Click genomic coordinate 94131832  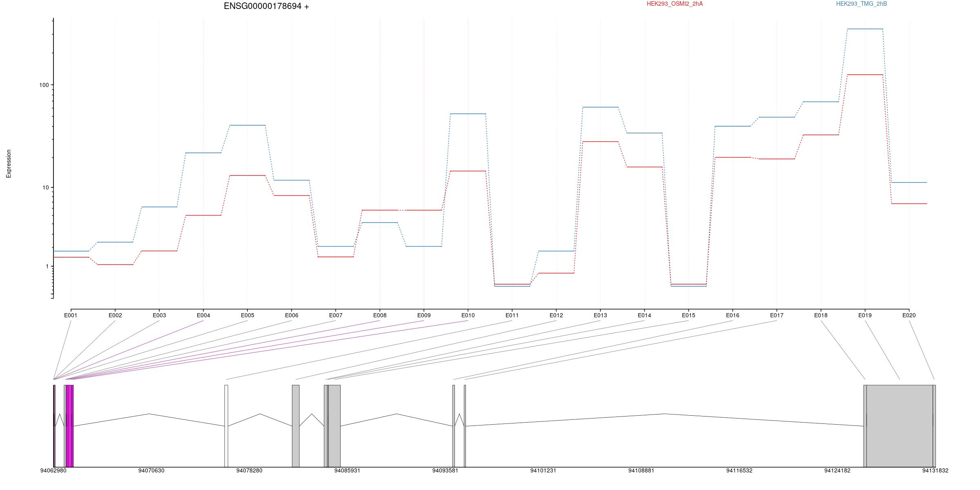coord(935,470)
